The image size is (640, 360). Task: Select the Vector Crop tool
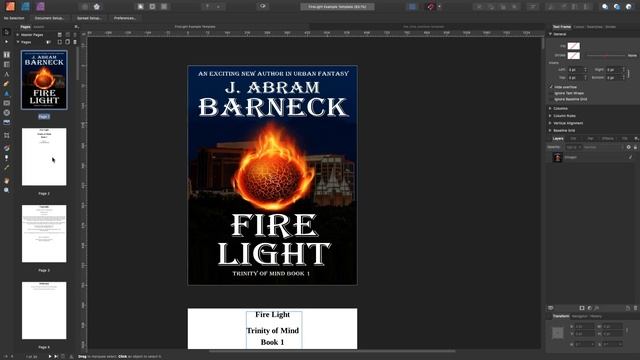[x=7, y=135]
